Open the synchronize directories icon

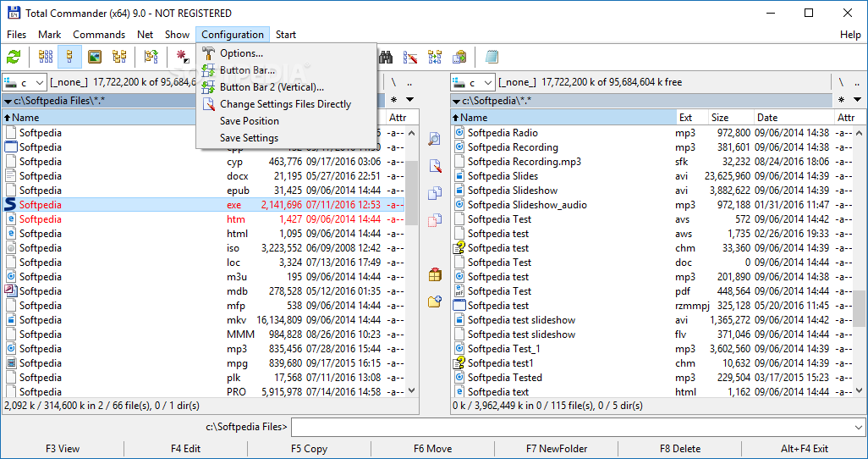point(435,57)
